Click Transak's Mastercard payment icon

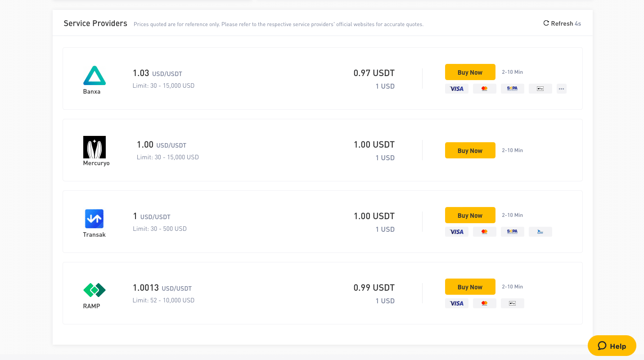click(485, 232)
